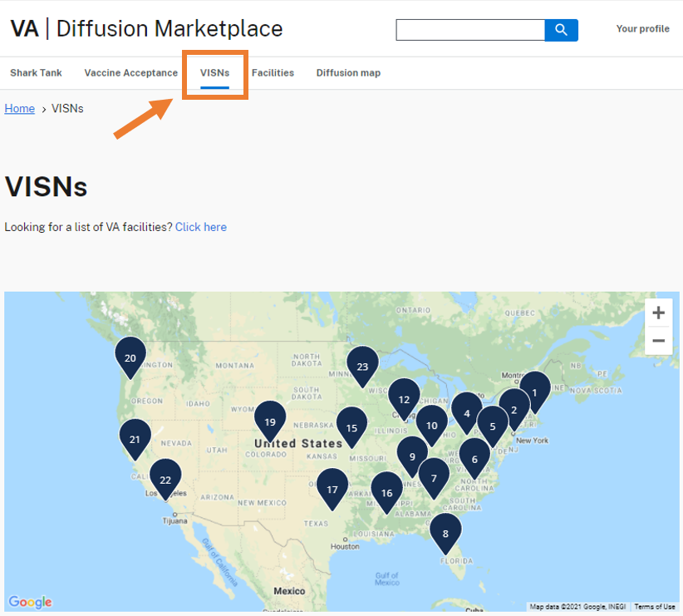
Task: Select VISN 4 map marker
Action: coord(467,413)
